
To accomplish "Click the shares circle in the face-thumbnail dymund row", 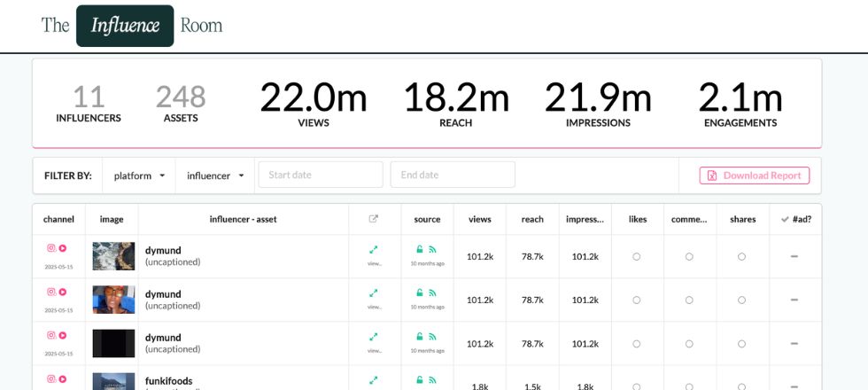I will (x=742, y=300).
